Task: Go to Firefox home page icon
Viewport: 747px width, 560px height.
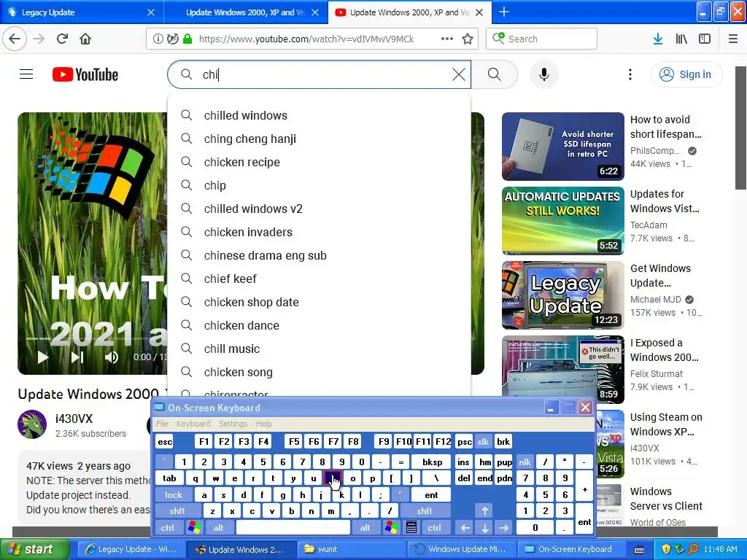Action: (x=85, y=39)
